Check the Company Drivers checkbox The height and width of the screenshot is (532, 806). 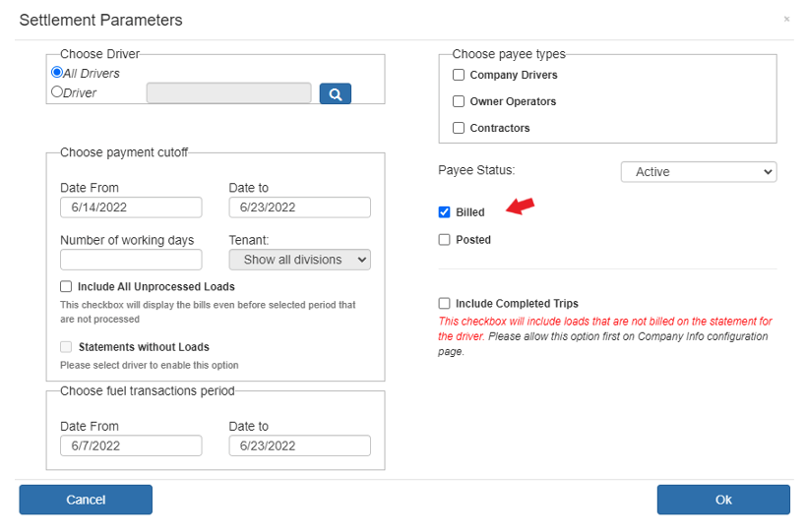pyautogui.click(x=458, y=75)
